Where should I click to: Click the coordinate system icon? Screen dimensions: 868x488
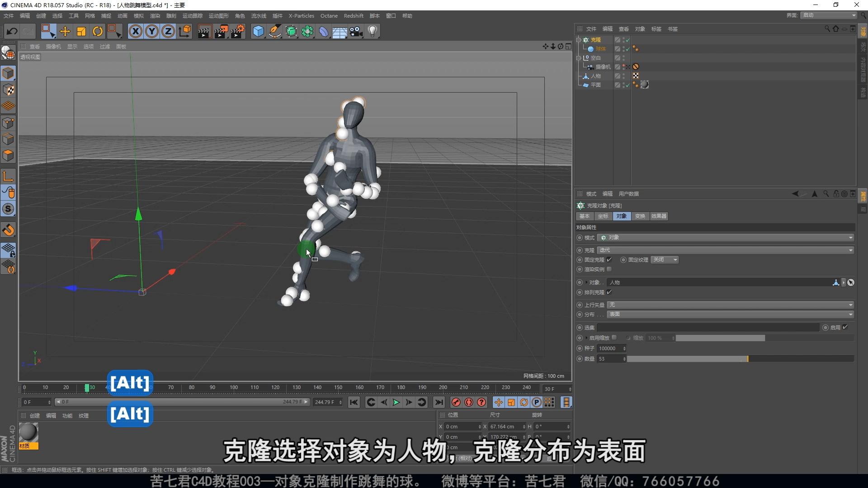point(185,32)
